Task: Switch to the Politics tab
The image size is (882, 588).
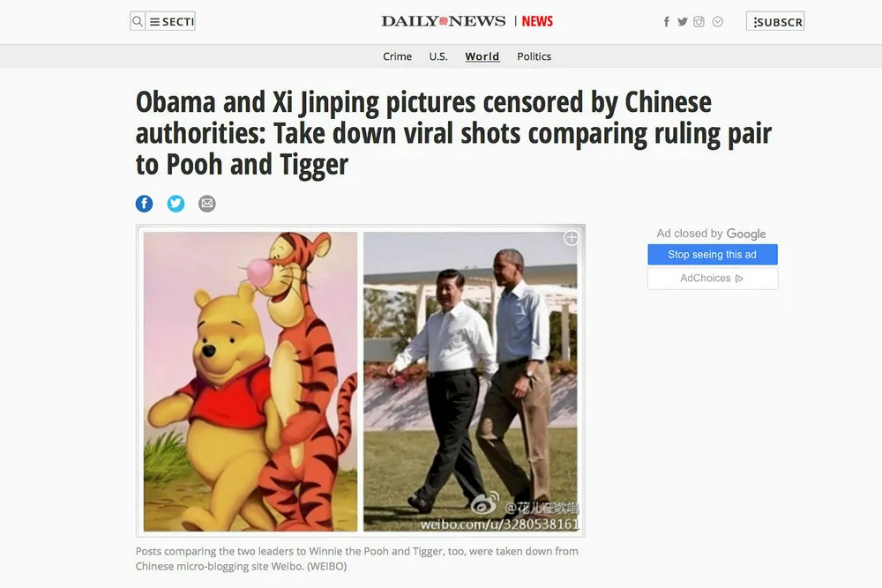Action: [x=534, y=56]
